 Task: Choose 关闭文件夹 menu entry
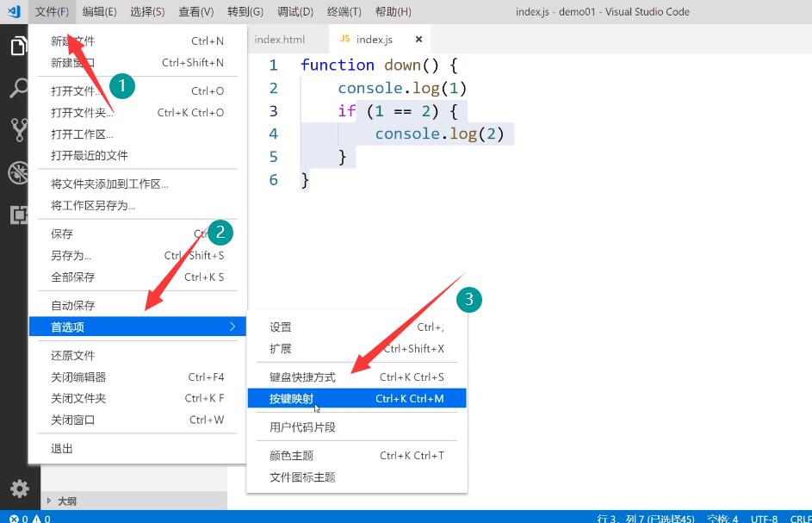tap(137, 398)
